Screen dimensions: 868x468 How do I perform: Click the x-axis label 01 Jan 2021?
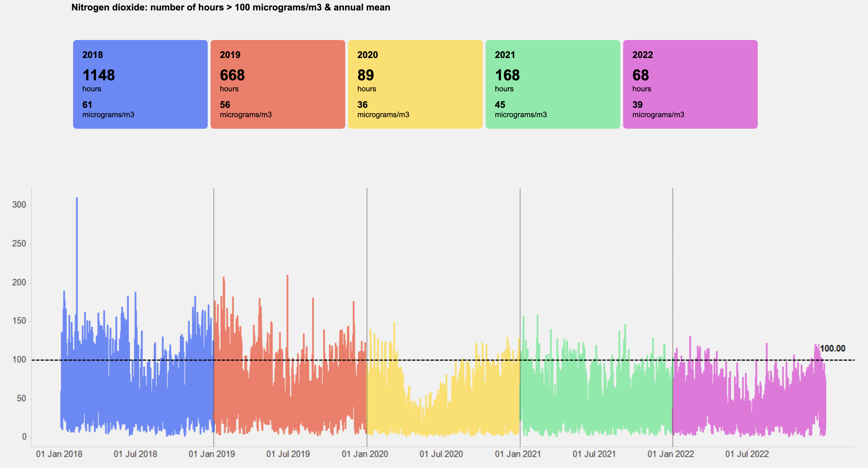click(x=518, y=454)
